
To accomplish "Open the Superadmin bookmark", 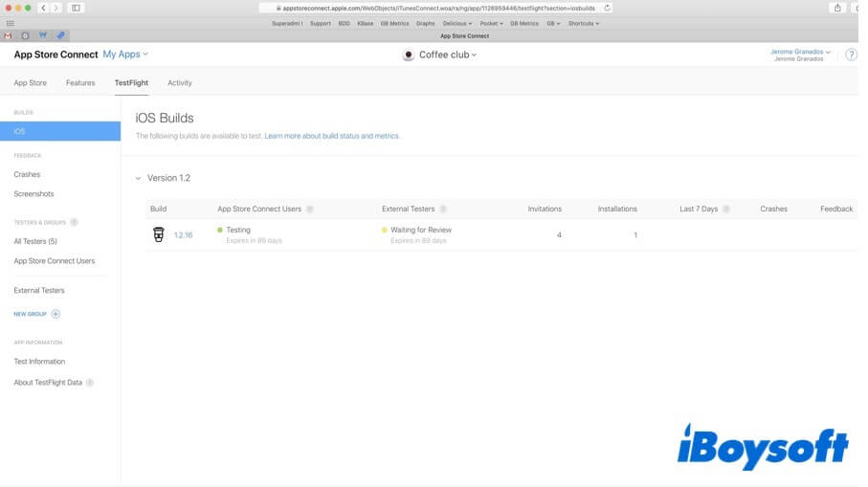I will tap(287, 23).
